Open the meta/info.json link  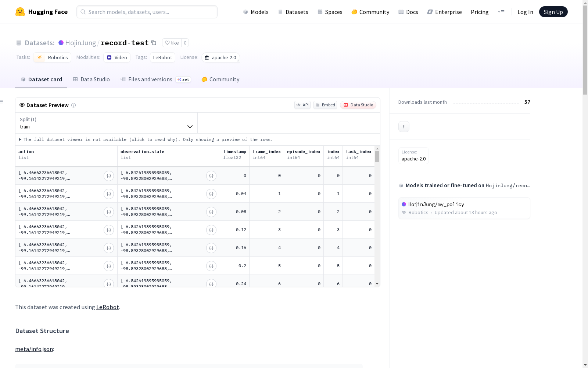point(34,349)
